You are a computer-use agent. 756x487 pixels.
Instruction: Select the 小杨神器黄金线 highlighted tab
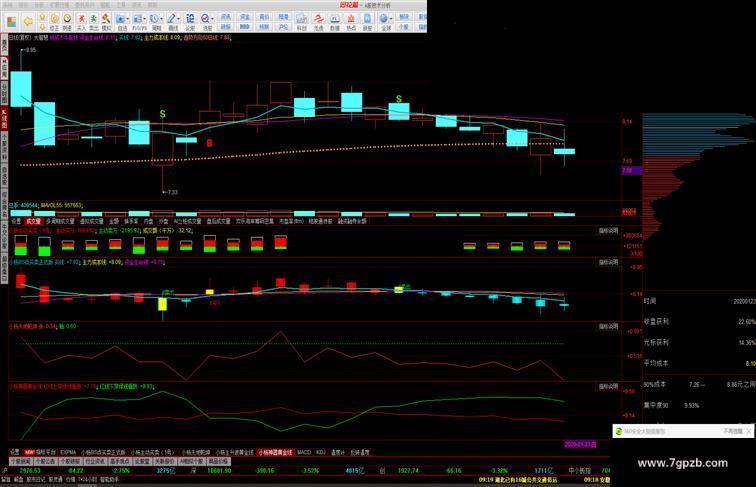point(275,452)
